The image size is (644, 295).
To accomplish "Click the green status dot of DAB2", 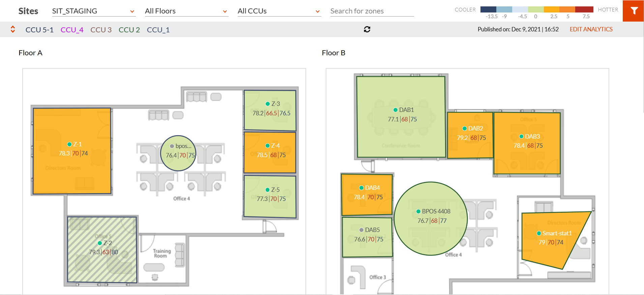I will click(465, 128).
